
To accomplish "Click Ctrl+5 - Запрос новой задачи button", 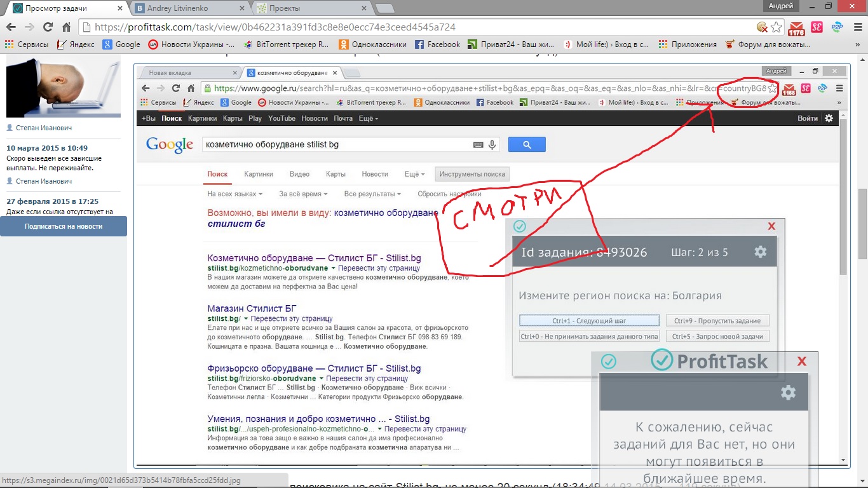I will coord(718,336).
